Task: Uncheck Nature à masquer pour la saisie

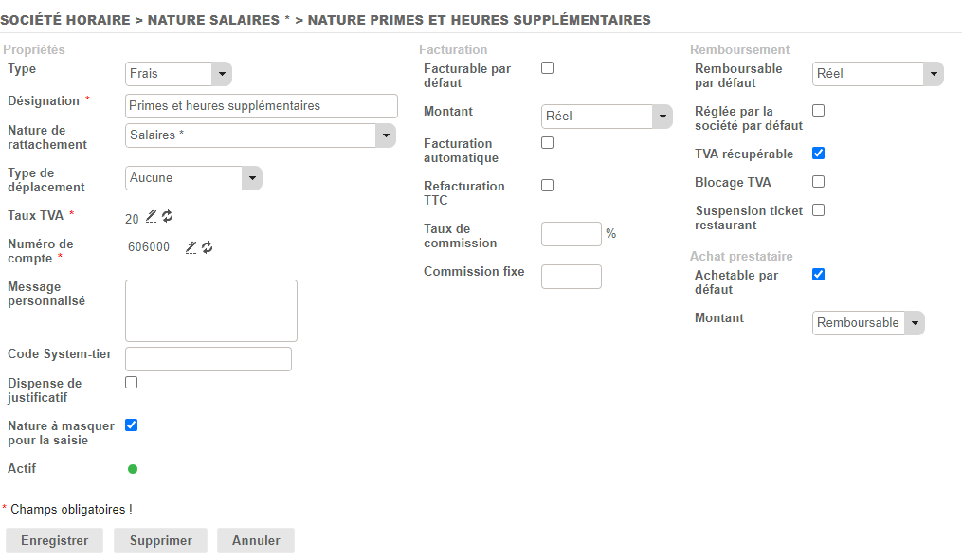Action: (x=132, y=425)
